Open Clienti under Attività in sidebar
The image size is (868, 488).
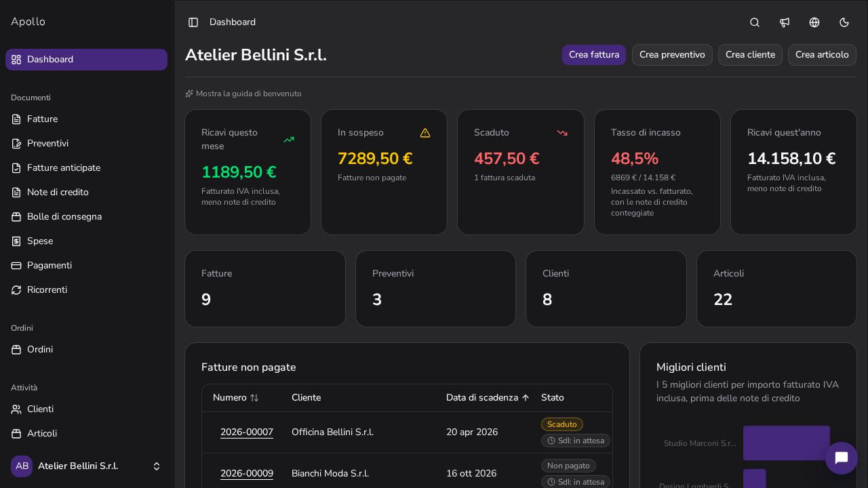(x=86, y=409)
